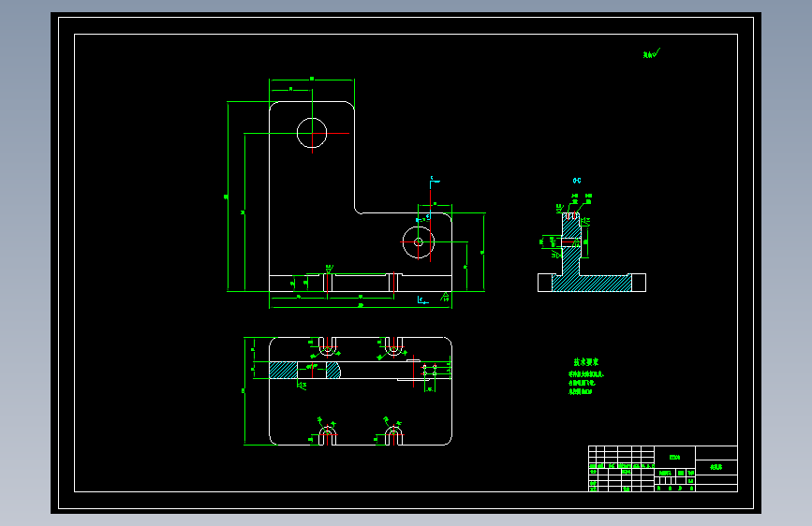Screen dimensions: 812x526
Task: Click the 技术要求 heading text
Action: 585,362
